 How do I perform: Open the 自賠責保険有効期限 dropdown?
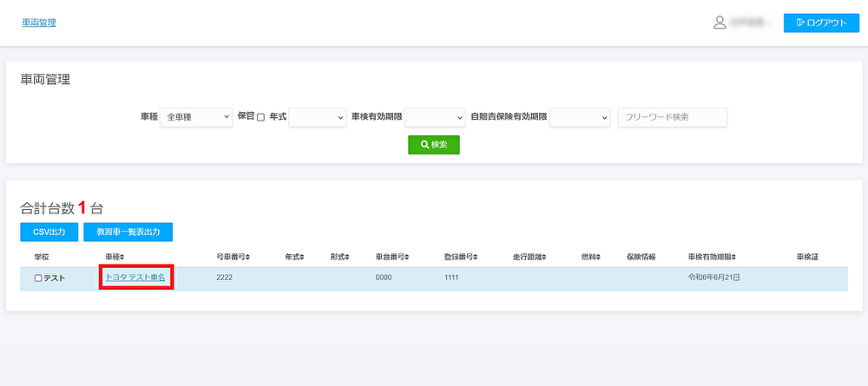581,117
